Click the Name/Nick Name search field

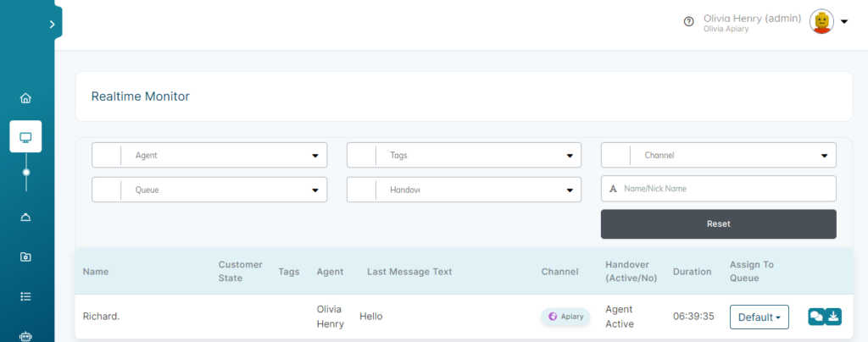click(x=719, y=189)
